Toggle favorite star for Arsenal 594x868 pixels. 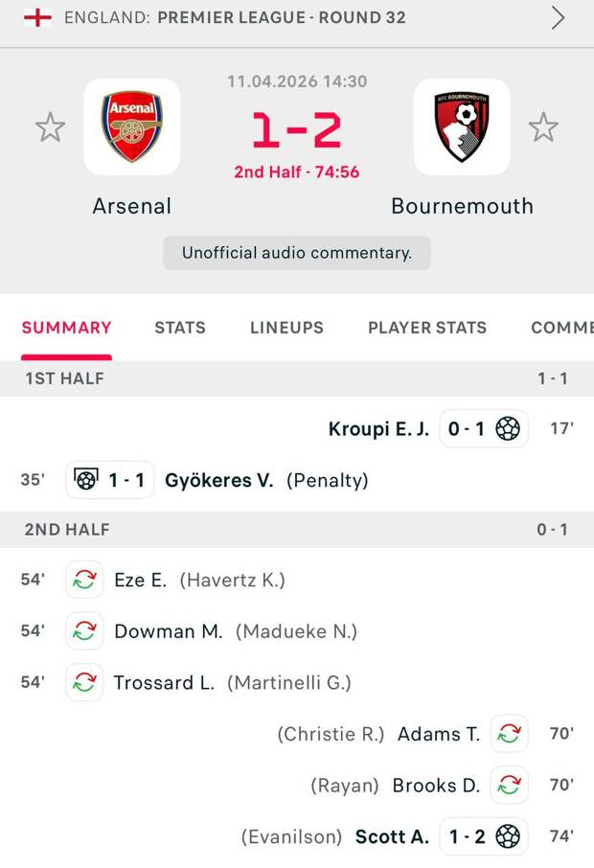[x=50, y=127]
